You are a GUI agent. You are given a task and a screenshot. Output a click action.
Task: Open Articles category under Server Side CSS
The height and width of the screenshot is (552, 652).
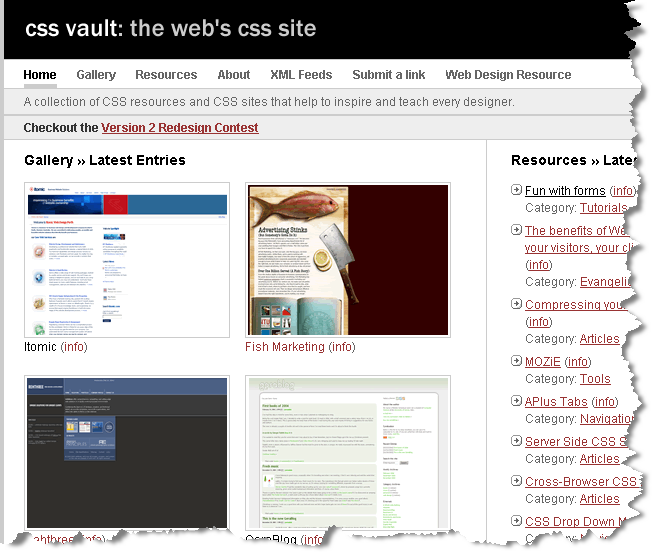pyautogui.click(x=600, y=458)
